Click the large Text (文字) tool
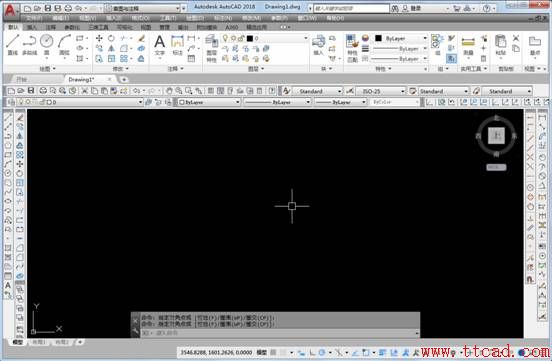The image size is (552, 361). point(159,45)
